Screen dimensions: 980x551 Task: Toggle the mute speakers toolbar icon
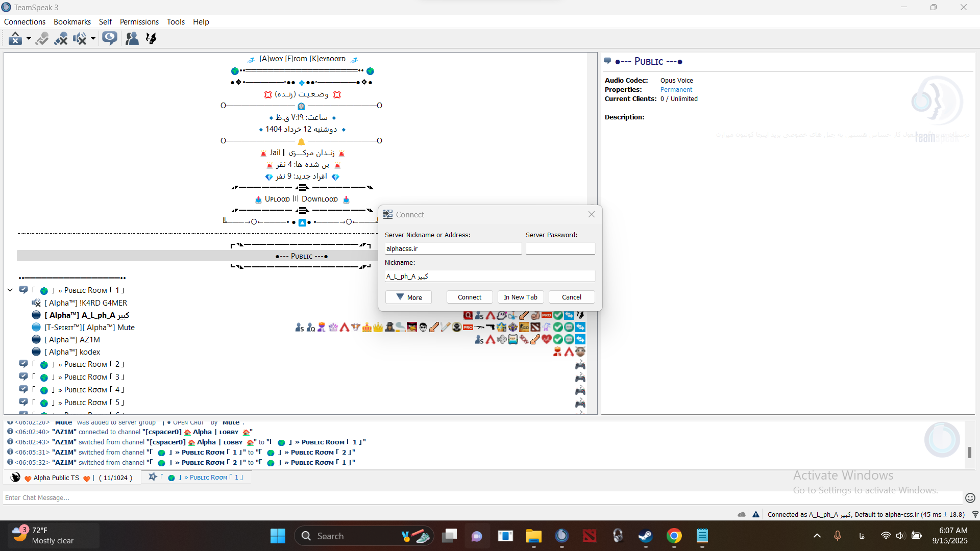tap(80, 38)
